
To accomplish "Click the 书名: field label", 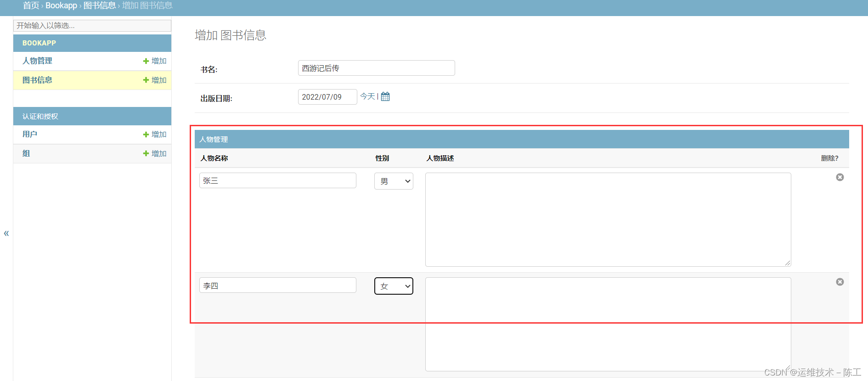I will (x=209, y=69).
